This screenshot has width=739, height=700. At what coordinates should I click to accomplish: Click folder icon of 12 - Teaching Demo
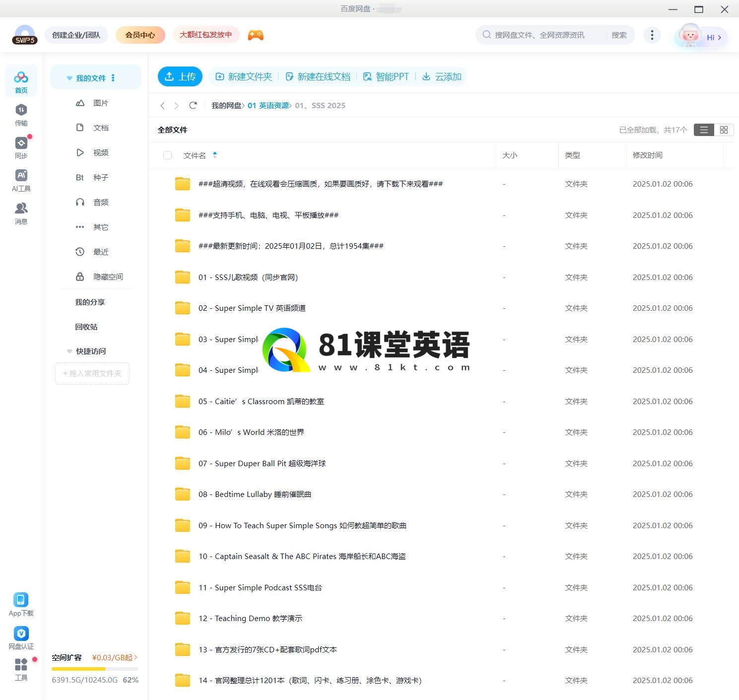tap(183, 619)
